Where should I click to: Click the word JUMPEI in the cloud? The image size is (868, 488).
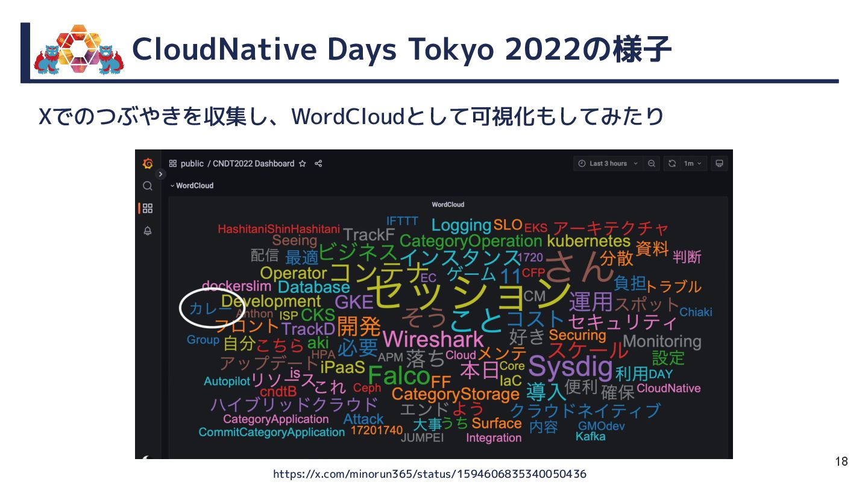[x=422, y=438]
